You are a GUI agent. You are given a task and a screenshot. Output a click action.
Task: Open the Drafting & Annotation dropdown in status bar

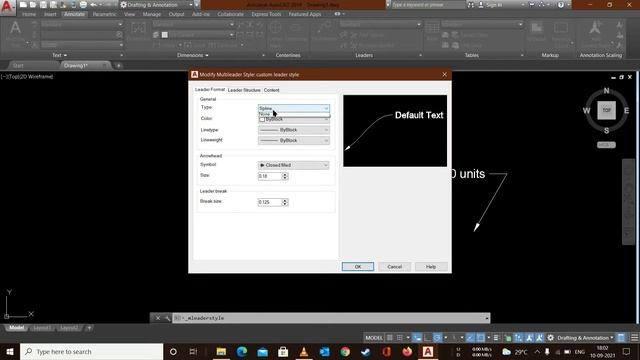pyautogui.click(x=585, y=338)
